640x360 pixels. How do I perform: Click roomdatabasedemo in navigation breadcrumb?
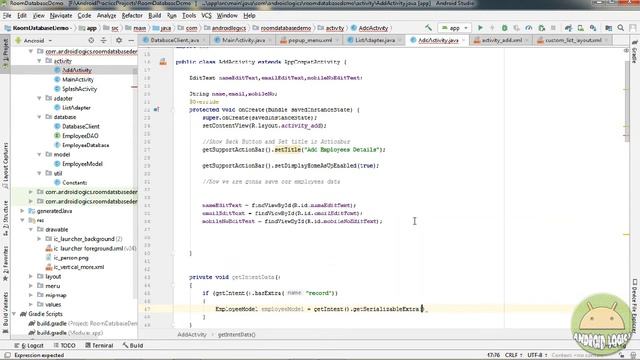(x=286, y=28)
